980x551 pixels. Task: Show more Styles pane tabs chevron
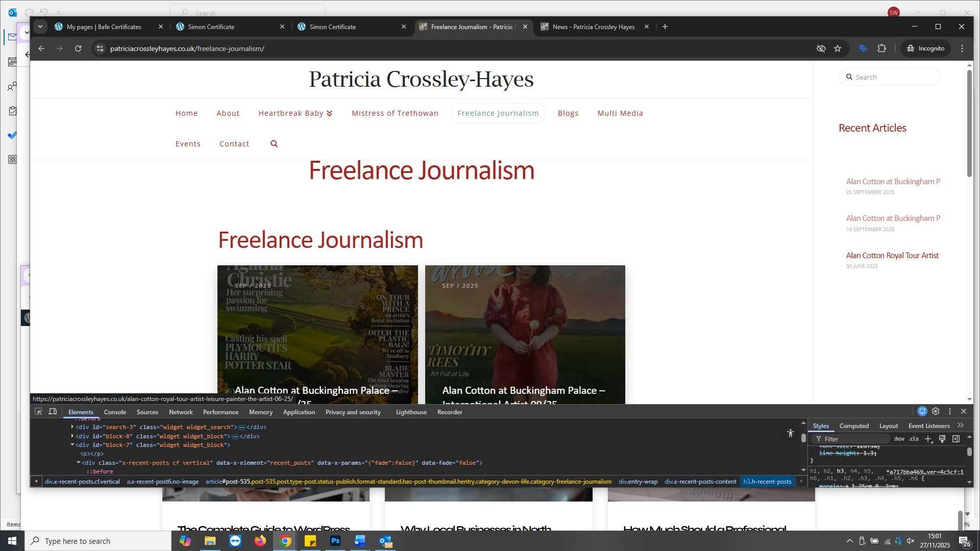click(x=961, y=425)
